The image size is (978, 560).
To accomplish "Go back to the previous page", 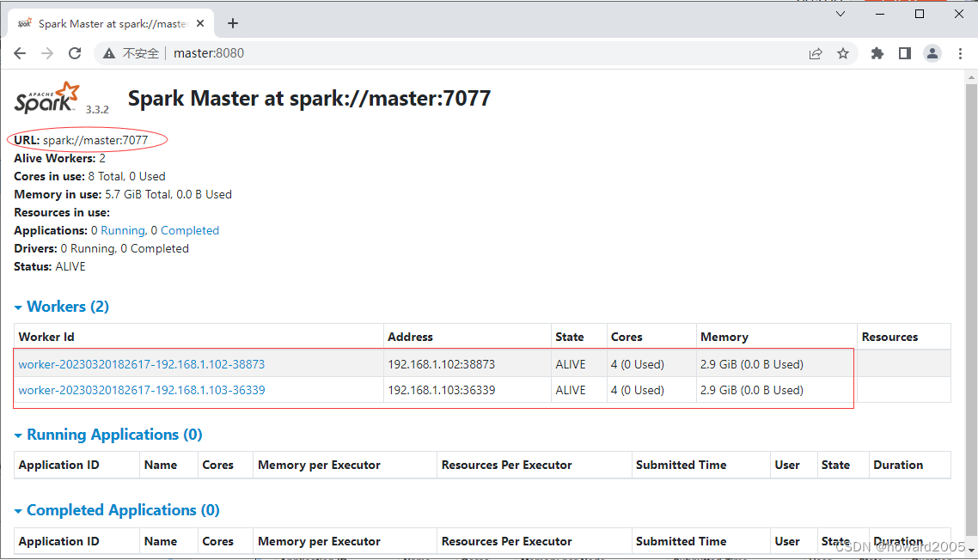I will [x=20, y=53].
